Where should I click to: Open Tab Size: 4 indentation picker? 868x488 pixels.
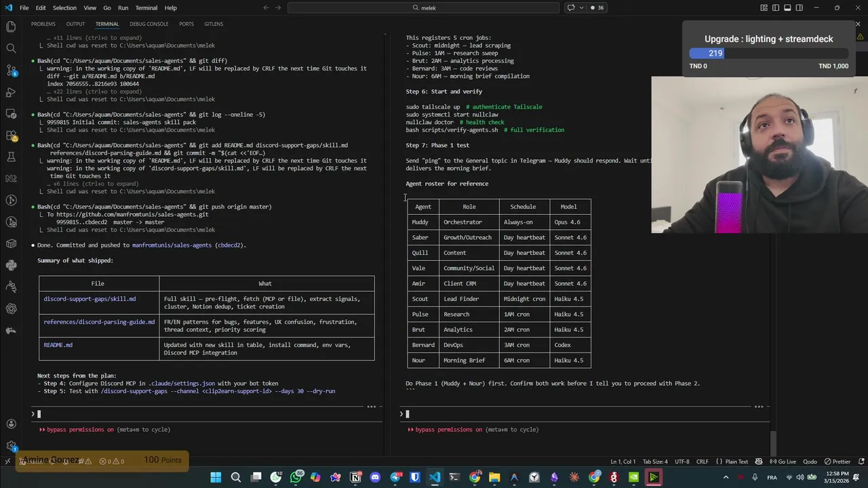point(655,461)
